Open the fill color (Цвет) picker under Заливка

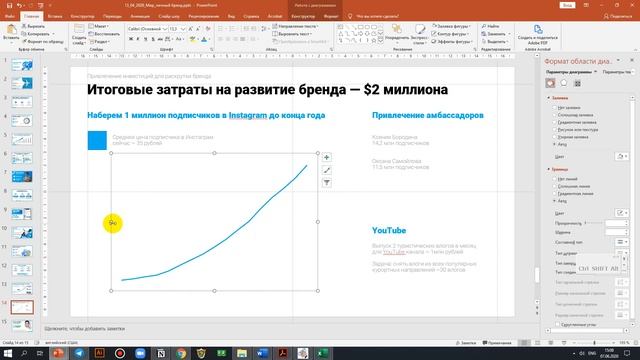(622, 157)
